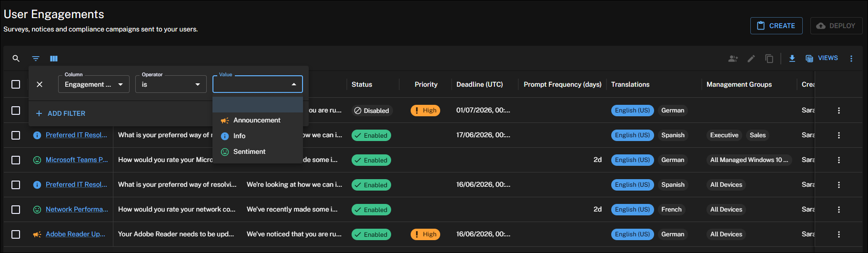Open row menu for Executive Sales row

pos(839,135)
